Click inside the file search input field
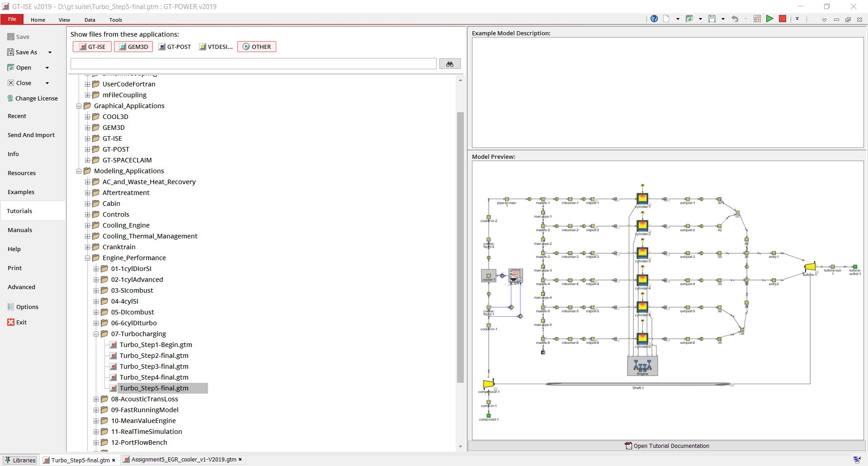Image resolution: width=868 pixels, height=466 pixels. [x=253, y=63]
